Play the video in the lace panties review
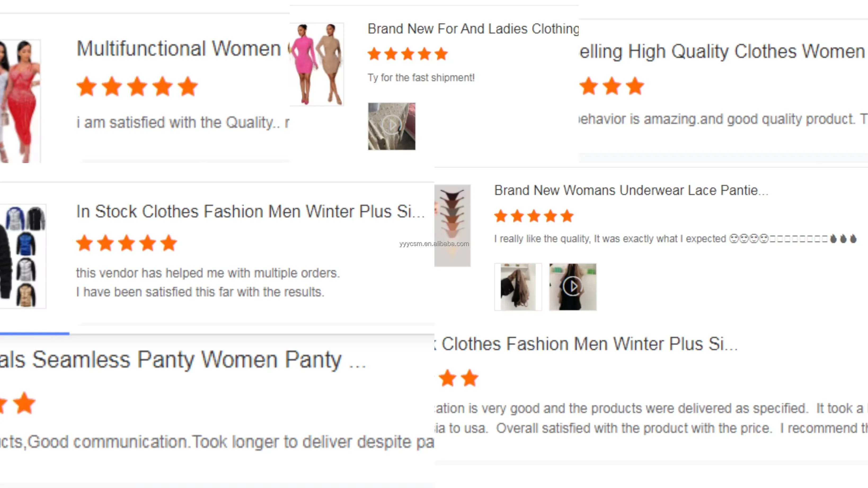The width and height of the screenshot is (868, 488). pyautogui.click(x=573, y=287)
